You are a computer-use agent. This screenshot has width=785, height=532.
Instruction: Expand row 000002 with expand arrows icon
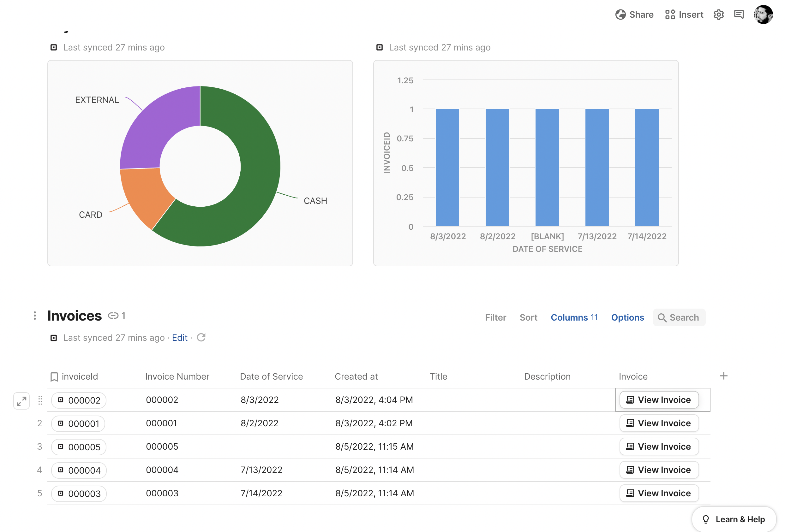pos(21,401)
